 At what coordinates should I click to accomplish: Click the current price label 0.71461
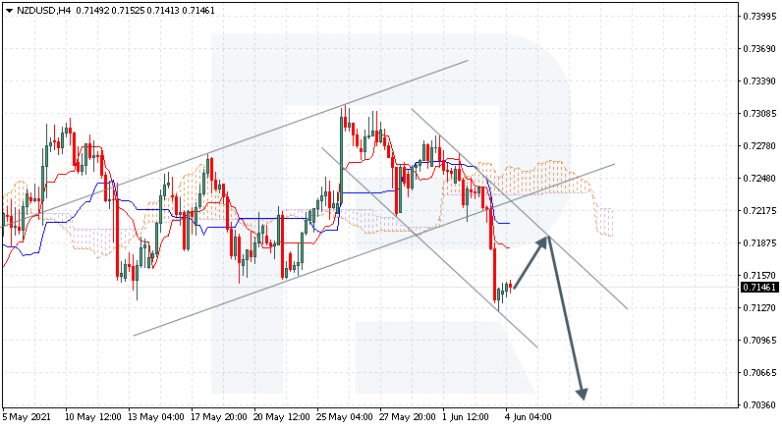point(760,287)
